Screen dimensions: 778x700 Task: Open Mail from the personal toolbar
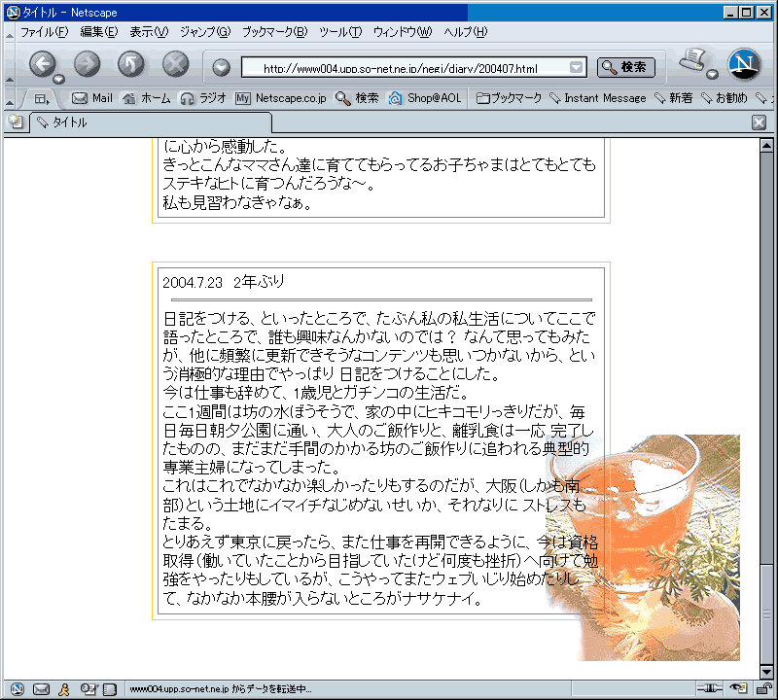click(x=92, y=98)
